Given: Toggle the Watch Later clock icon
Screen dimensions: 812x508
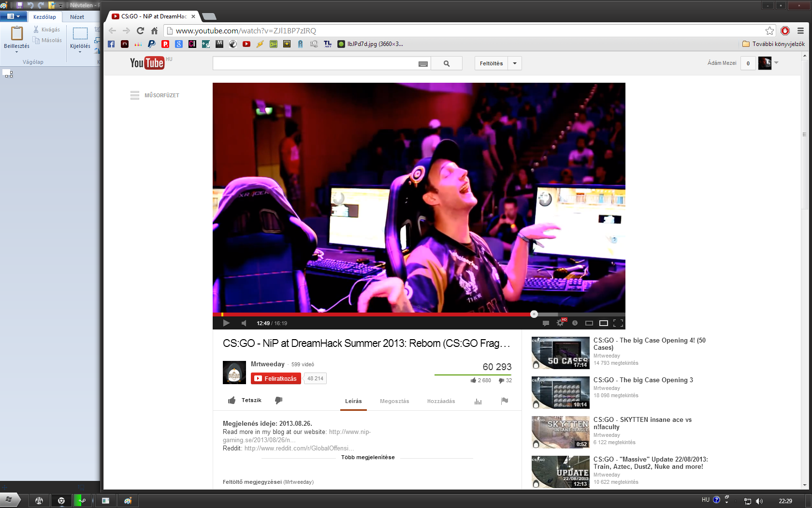Looking at the screenshot, I should click(x=575, y=323).
